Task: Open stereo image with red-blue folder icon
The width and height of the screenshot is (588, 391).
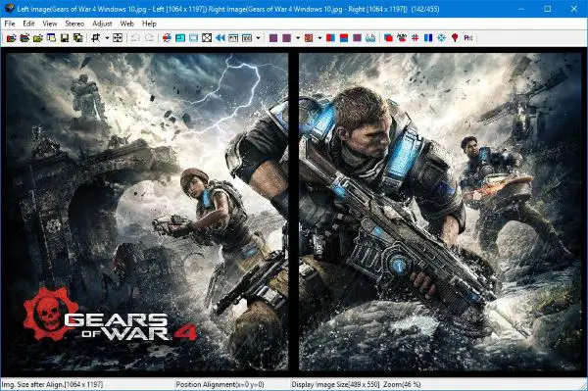Action: pos(11,38)
